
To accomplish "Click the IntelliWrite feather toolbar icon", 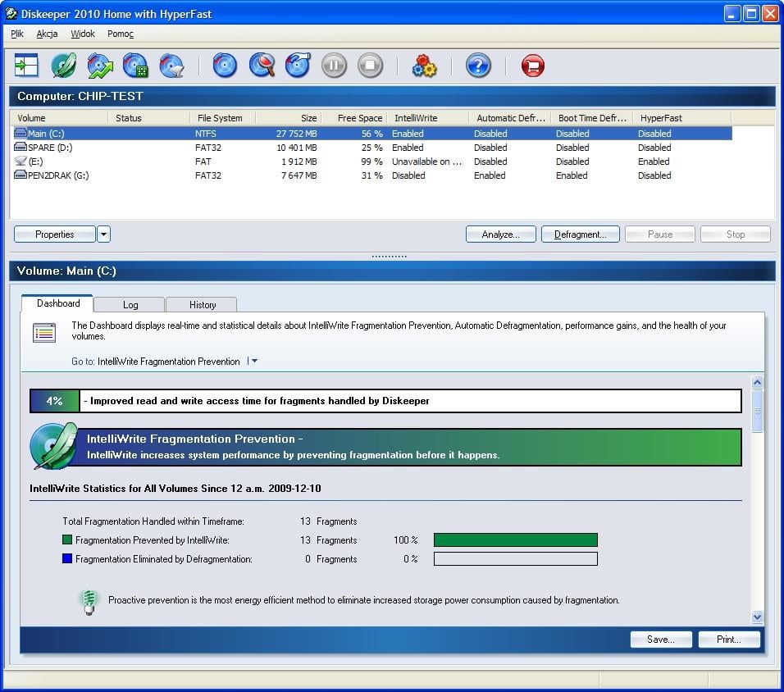I will point(63,66).
